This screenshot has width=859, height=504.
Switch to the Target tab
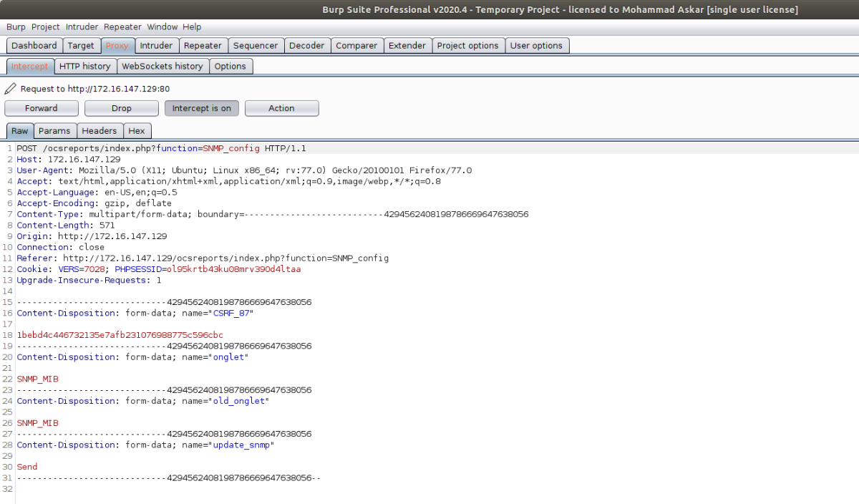tap(81, 45)
